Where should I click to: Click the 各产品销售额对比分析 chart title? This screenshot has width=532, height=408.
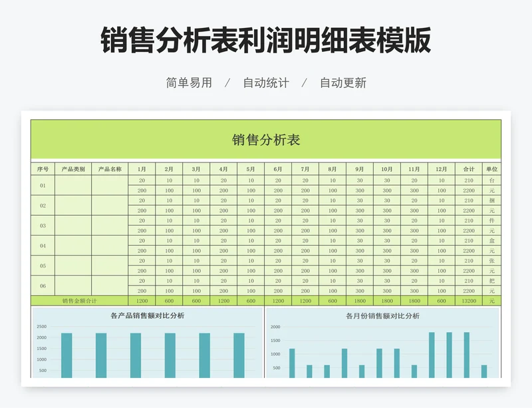tap(148, 315)
